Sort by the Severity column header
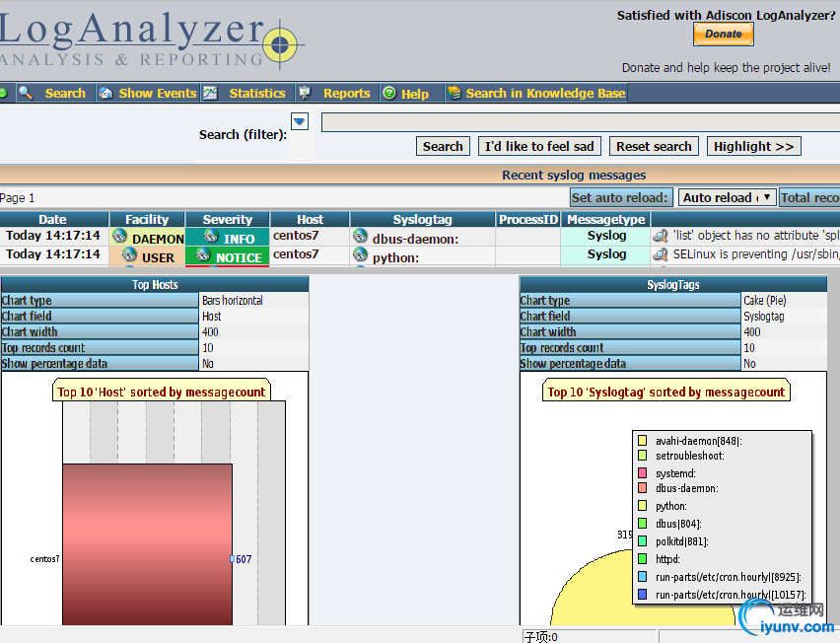 coord(227,219)
